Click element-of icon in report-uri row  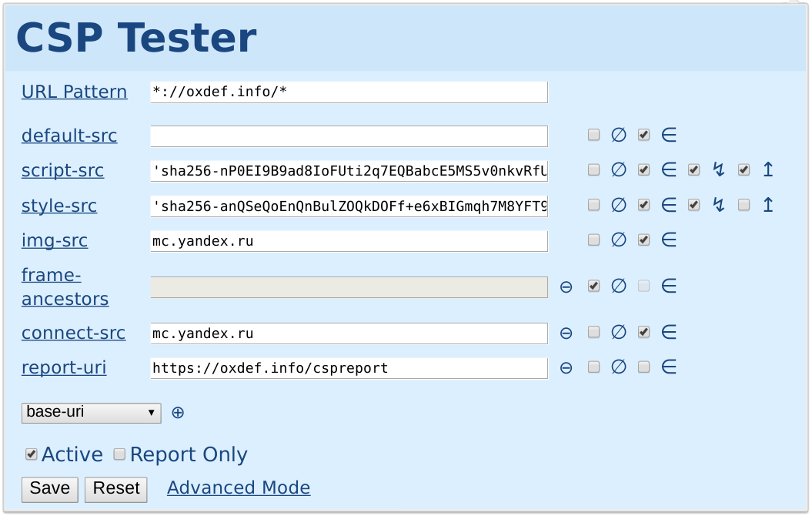click(x=669, y=367)
